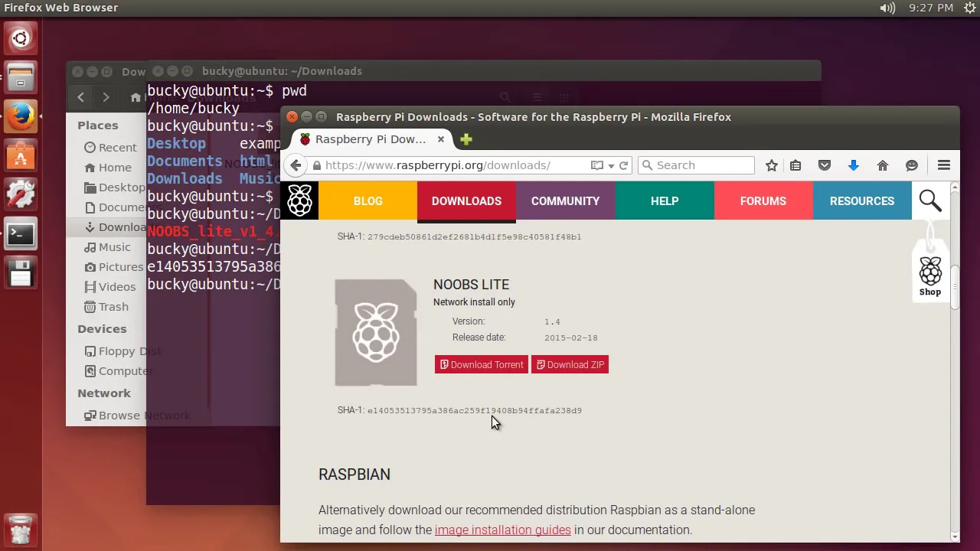Open the FORUMS section
This screenshot has width=980, height=551.
tap(763, 201)
